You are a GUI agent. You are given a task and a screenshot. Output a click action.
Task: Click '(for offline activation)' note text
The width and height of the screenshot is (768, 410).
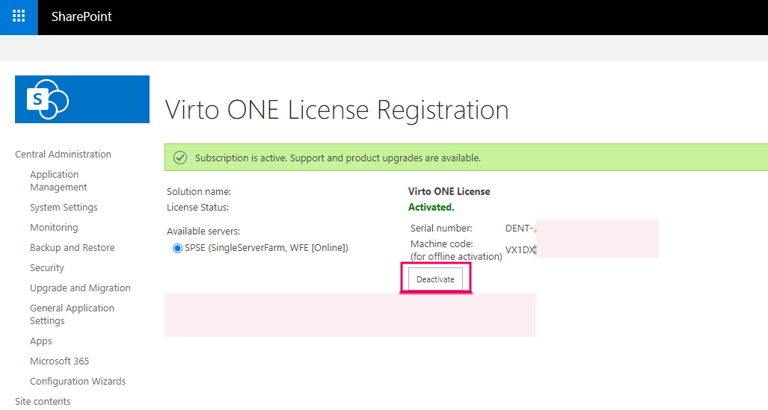click(456, 257)
